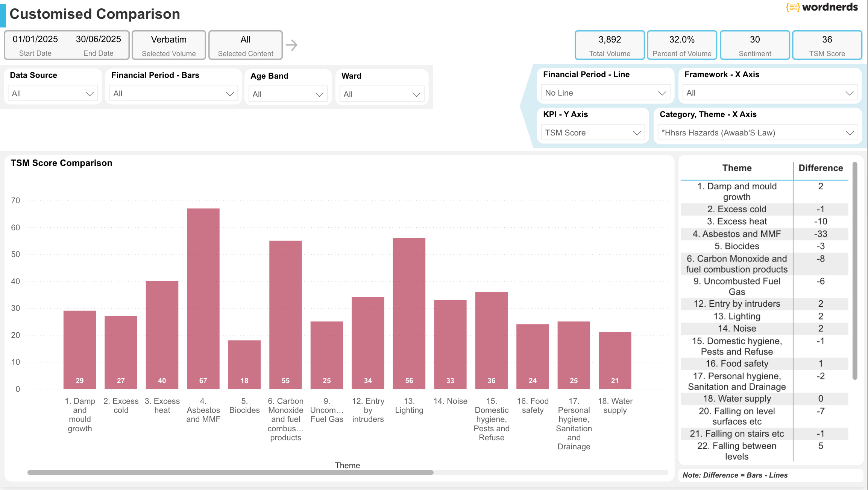Click the right arrow next to Selected Content
868x490 pixels.
(x=291, y=45)
